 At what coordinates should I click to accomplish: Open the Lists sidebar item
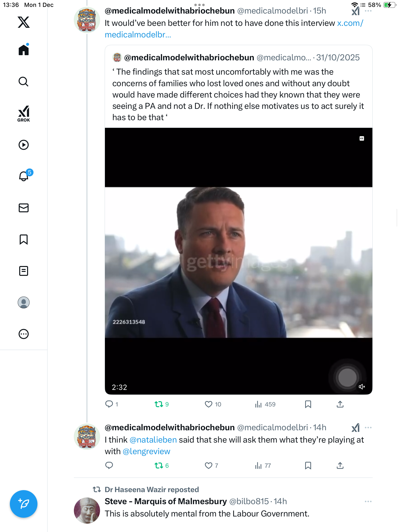(x=24, y=271)
